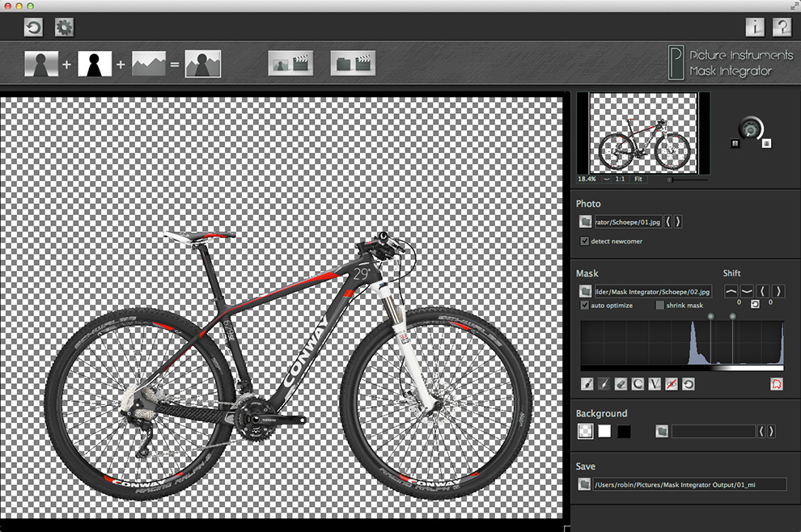Go to next background image chevron
The image size is (801, 532).
coord(771,432)
